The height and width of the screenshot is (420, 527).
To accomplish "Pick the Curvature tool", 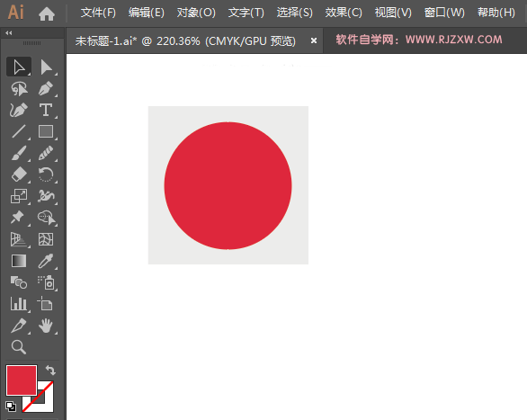I will (x=19, y=111).
